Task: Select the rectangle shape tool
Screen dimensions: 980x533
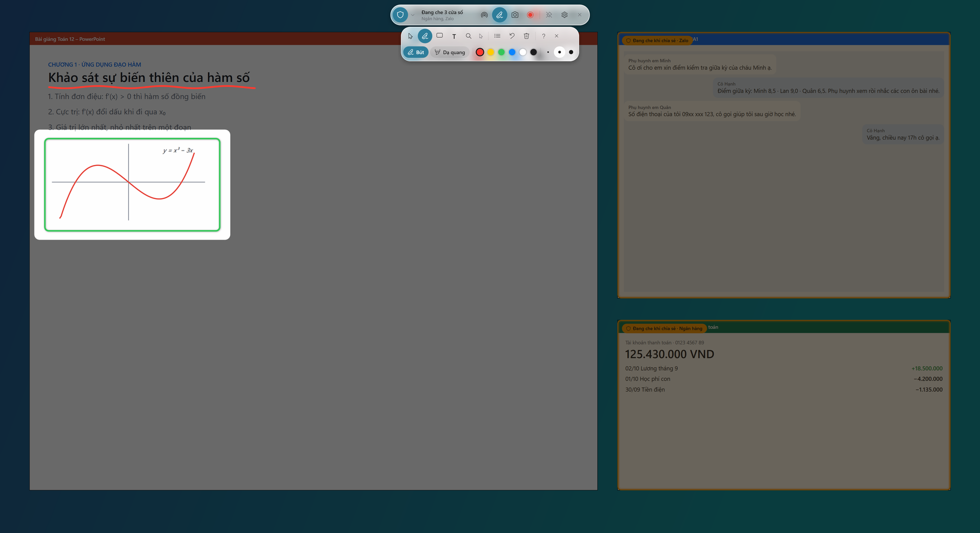Action: pyautogui.click(x=439, y=36)
